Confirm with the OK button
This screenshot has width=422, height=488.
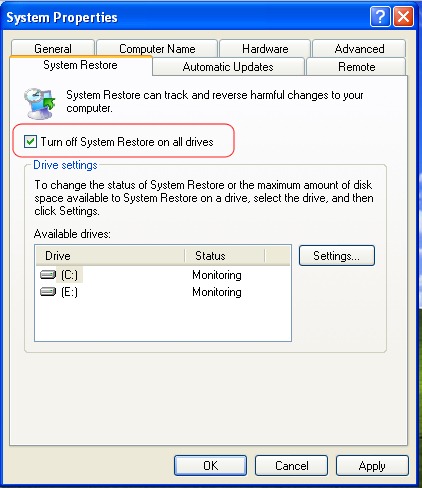[210, 465]
